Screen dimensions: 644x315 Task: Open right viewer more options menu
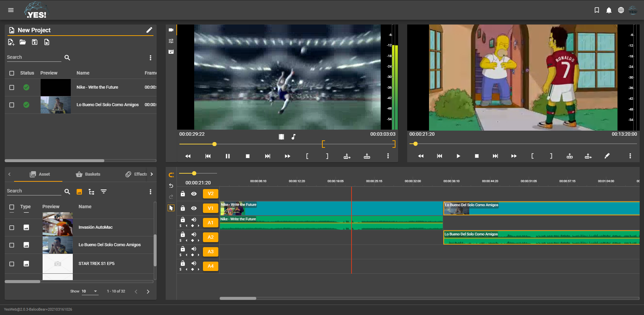point(630,156)
